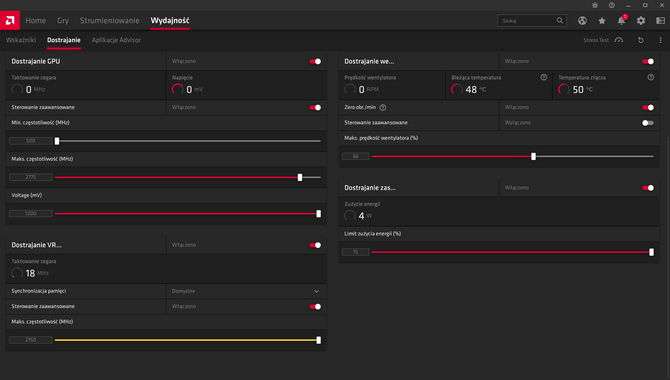Click the AMD logo icon
The image size is (670, 380).
(x=10, y=20)
